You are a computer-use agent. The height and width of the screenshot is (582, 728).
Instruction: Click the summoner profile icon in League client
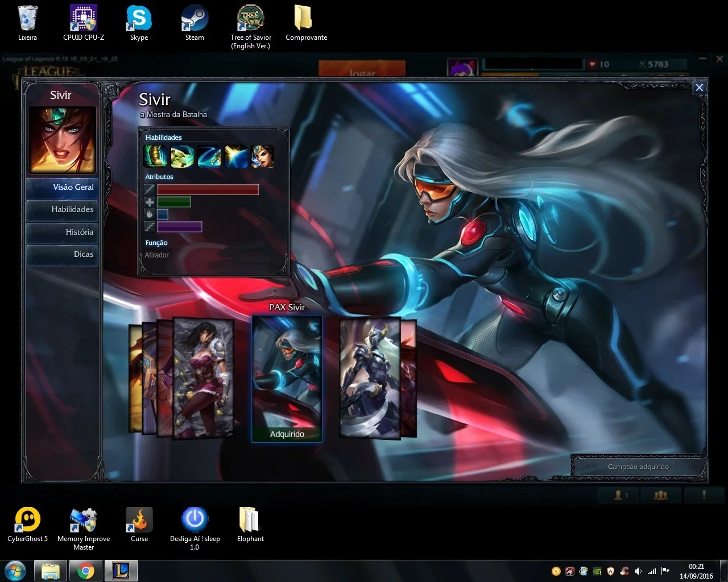click(462, 68)
